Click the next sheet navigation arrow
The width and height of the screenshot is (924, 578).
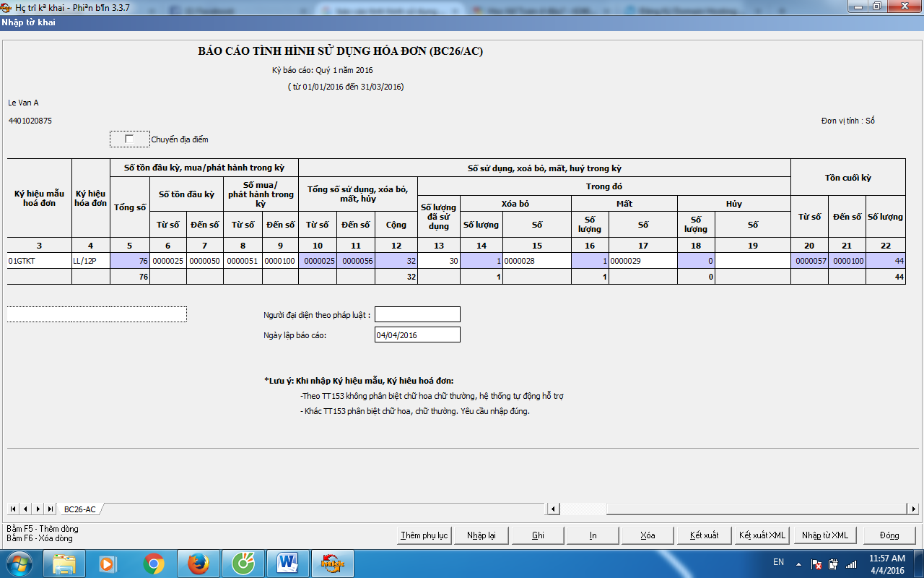tap(38, 509)
